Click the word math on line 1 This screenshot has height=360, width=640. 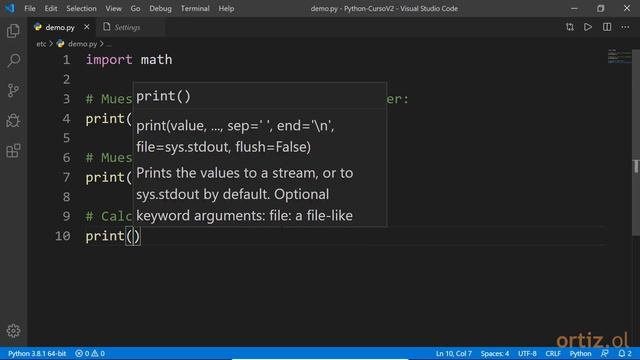(x=156, y=60)
